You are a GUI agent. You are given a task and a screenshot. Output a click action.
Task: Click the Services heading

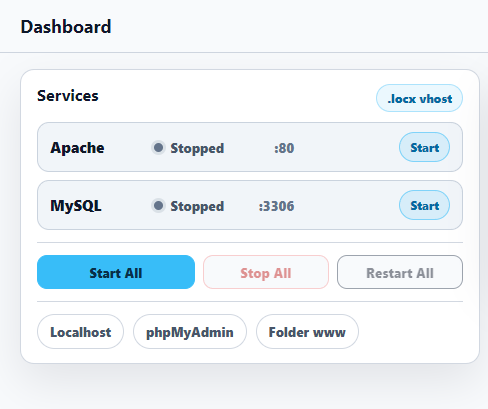(68, 96)
